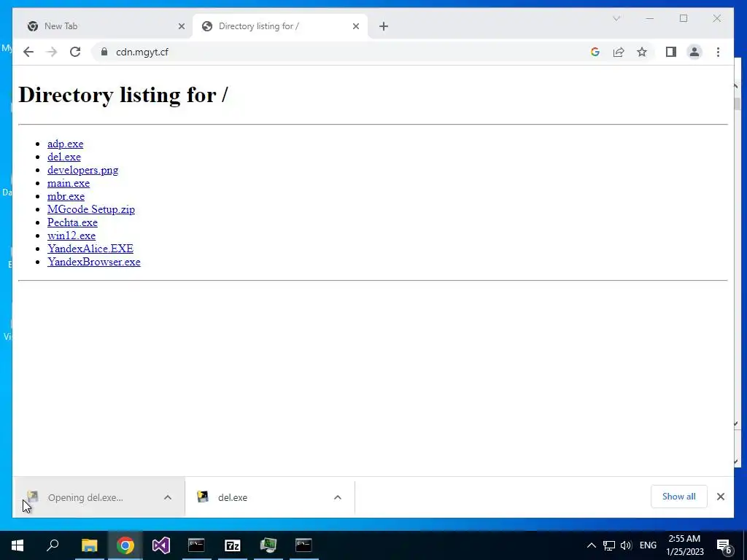The width and height of the screenshot is (747, 560).
Task: Close the Directory listing tab
Action: 356,26
